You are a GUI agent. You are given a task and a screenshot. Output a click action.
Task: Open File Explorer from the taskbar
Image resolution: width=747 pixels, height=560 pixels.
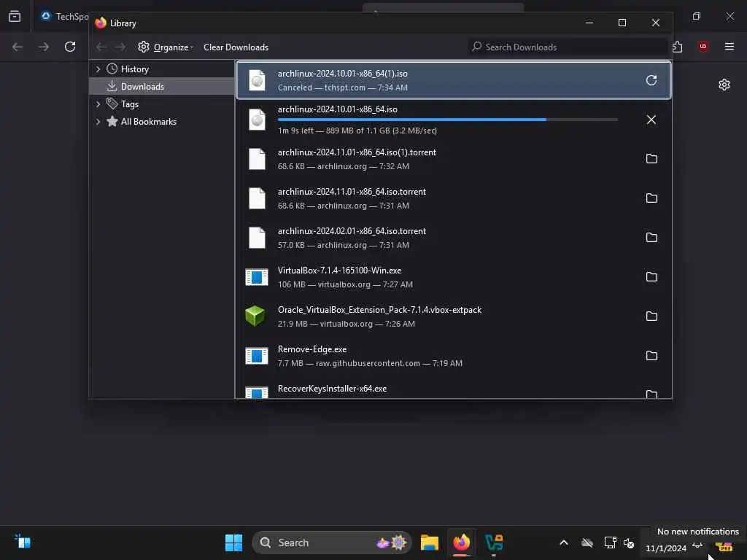tap(429, 542)
